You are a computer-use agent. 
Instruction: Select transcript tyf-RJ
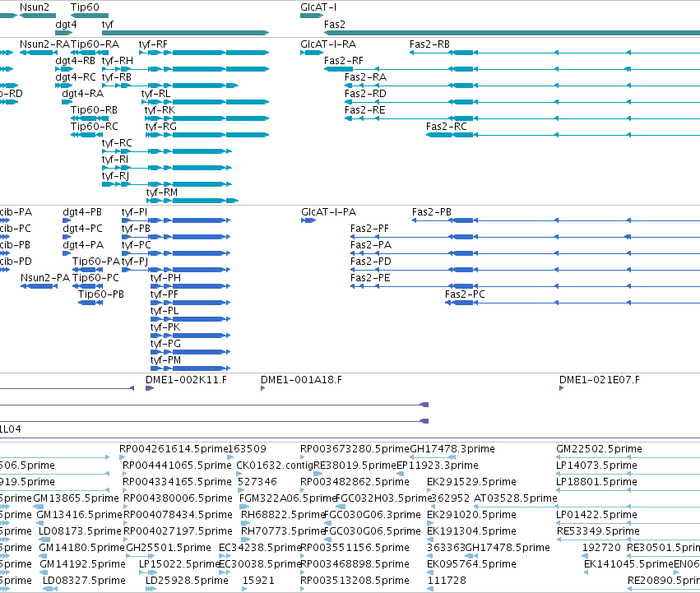pos(115,176)
